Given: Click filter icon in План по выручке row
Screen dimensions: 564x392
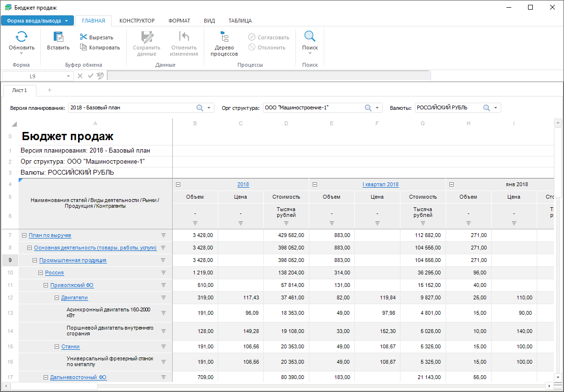Looking at the screenshot, I should 163,235.
